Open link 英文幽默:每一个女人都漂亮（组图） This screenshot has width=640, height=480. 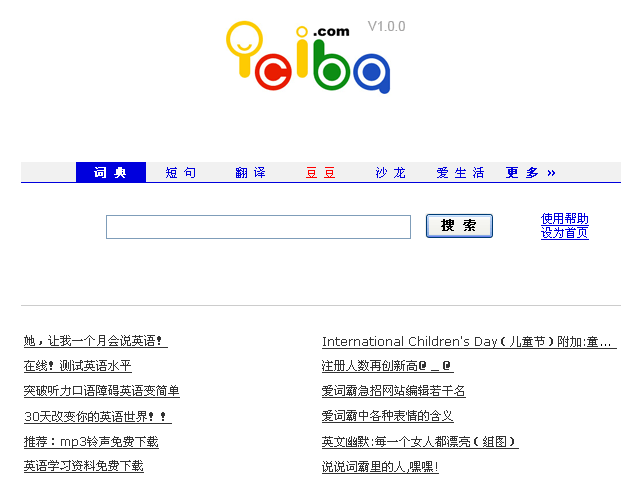[420, 442]
